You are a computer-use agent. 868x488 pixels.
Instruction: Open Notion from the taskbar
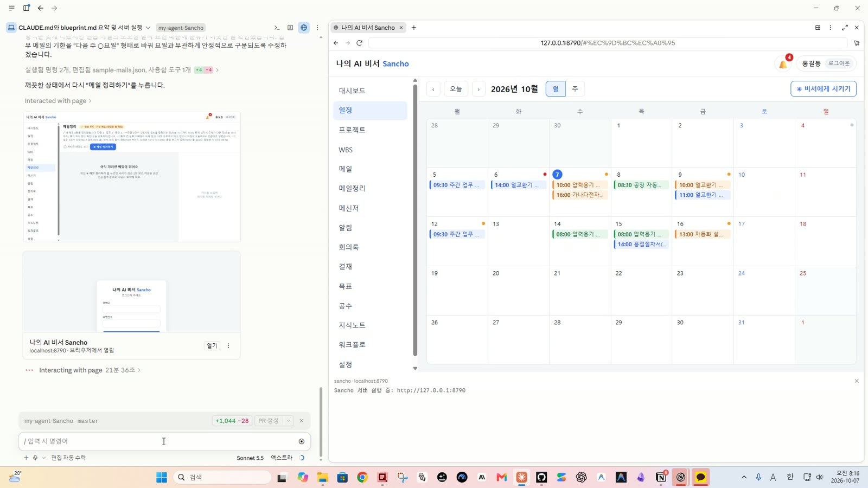[x=661, y=477]
